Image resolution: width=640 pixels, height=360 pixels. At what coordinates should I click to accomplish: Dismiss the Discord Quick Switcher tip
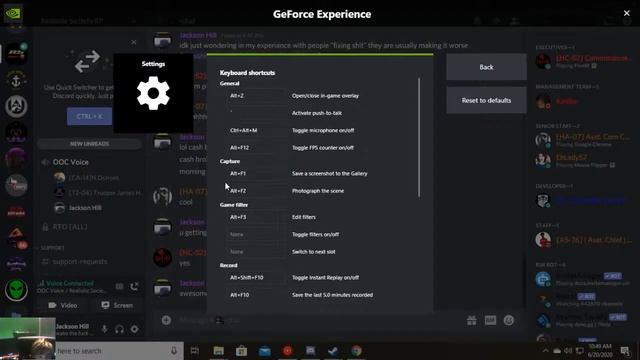pos(134,42)
